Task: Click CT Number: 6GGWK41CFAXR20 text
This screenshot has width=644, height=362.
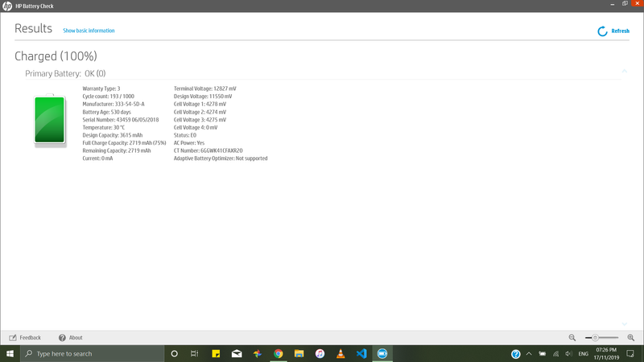Action: click(208, 150)
